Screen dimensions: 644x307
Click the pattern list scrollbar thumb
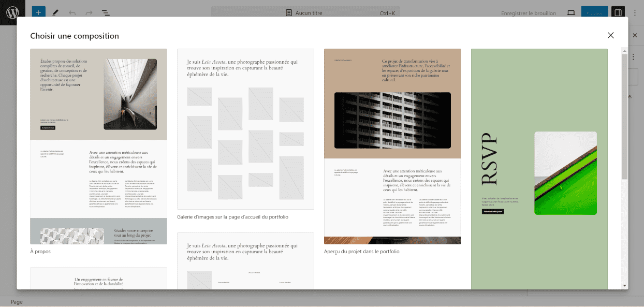[624, 116]
